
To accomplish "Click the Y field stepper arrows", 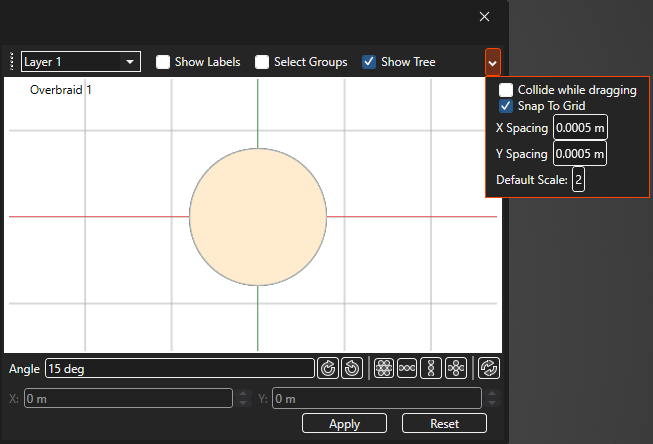I will tap(492, 398).
